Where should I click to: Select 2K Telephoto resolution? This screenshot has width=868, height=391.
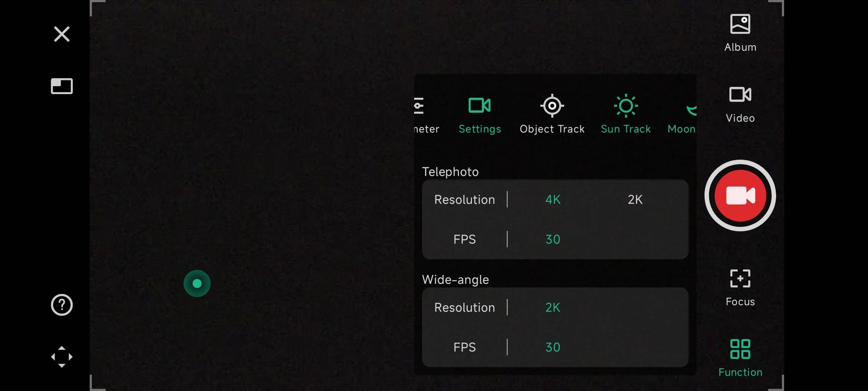coord(635,199)
